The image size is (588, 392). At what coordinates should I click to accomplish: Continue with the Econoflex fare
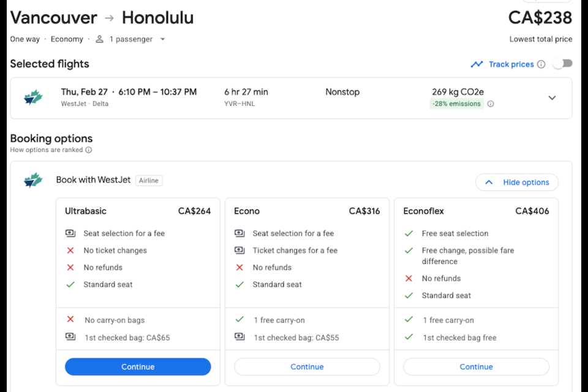point(477,366)
